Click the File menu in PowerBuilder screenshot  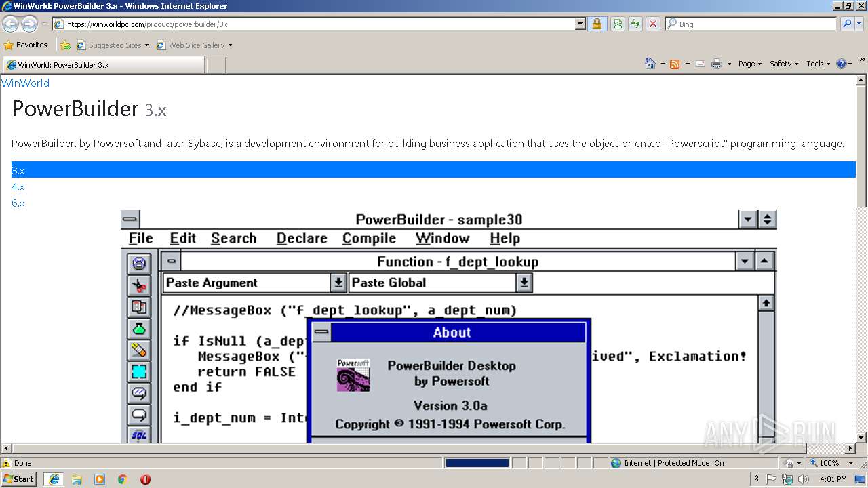[x=141, y=239]
